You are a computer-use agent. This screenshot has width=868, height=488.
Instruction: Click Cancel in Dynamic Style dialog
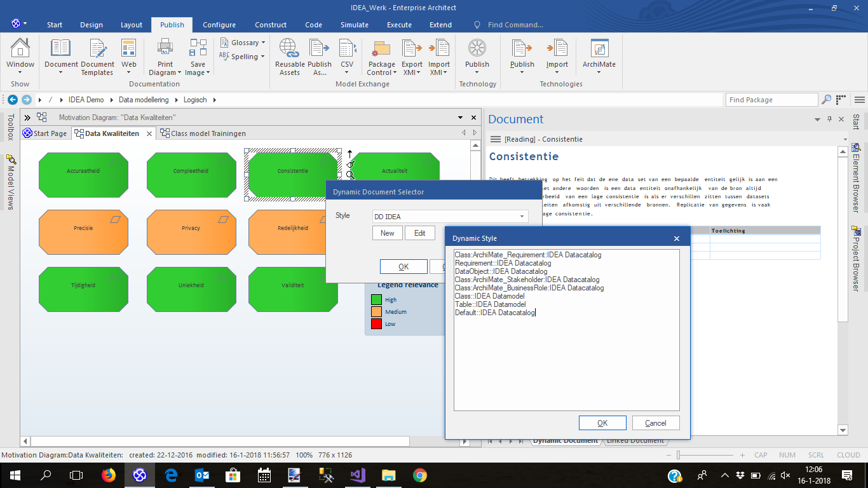pyautogui.click(x=656, y=423)
